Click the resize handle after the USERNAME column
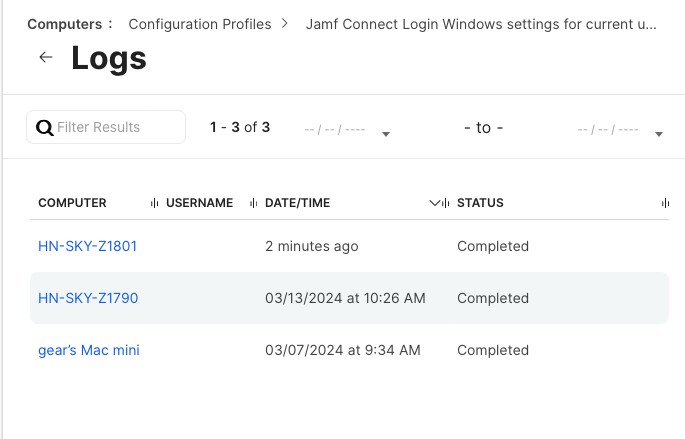Viewport: 685px width, 439px height. [x=253, y=203]
